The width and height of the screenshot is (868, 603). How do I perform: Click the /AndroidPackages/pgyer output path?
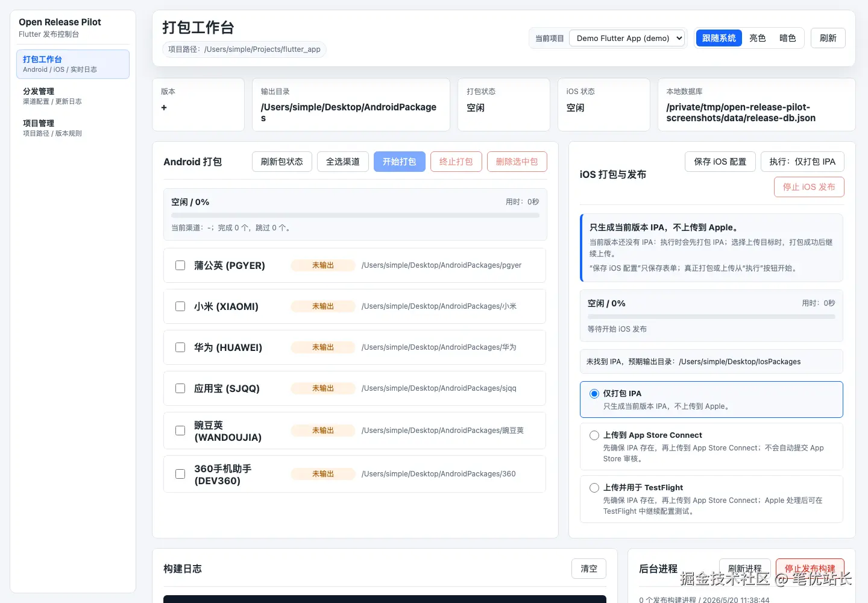coord(442,265)
